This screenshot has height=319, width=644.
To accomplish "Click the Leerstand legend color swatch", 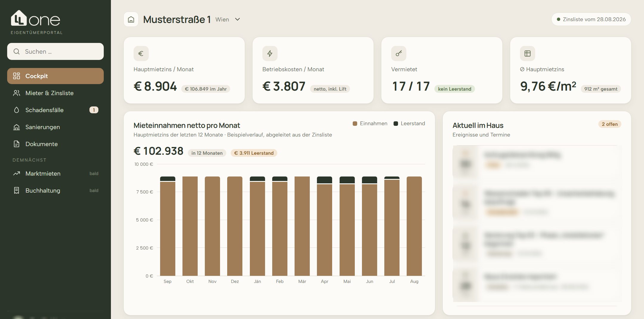I will pyautogui.click(x=396, y=124).
